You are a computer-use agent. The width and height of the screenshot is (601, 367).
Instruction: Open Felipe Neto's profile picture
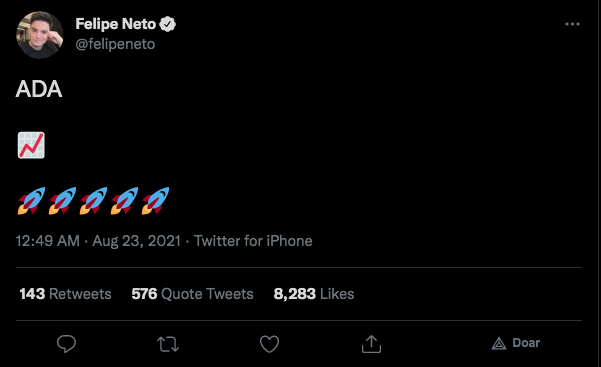click(39, 35)
